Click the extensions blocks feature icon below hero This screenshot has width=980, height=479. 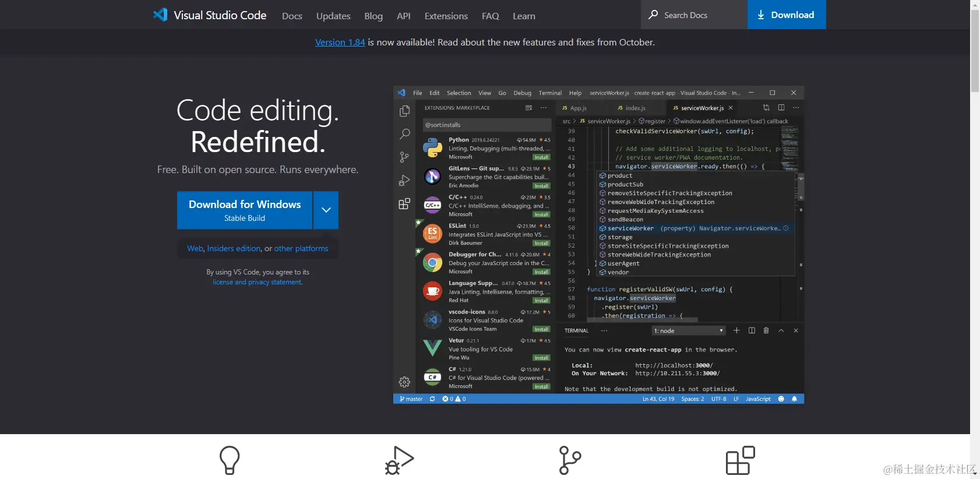tap(741, 460)
